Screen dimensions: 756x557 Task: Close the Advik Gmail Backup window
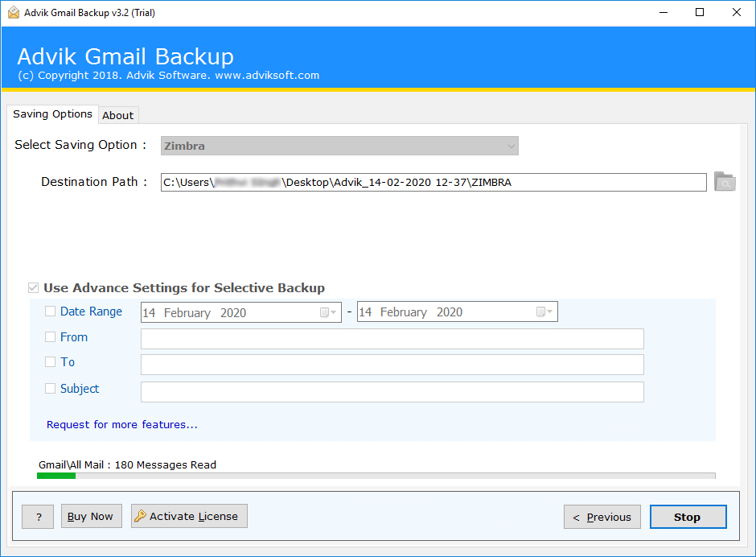click(x=736, y=13)
